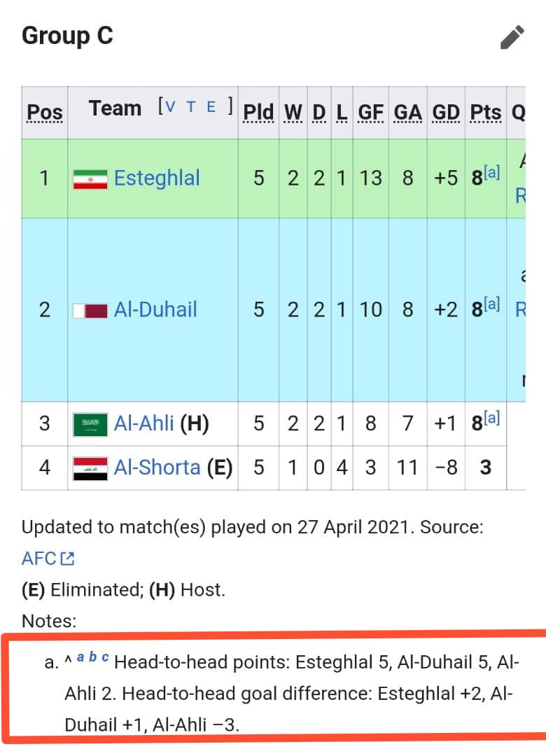Jump back via note backlink a
The image size is (546, 756).
tap(80, 657)
